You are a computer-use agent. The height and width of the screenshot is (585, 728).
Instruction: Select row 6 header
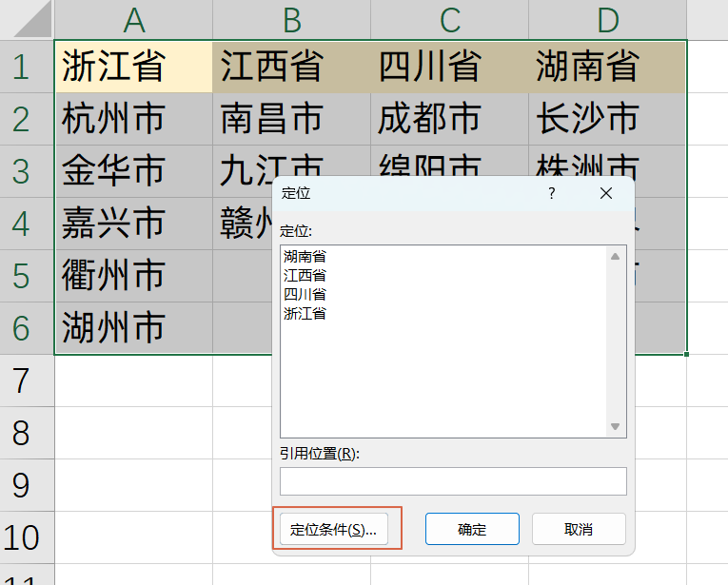[x=27, y=328]
